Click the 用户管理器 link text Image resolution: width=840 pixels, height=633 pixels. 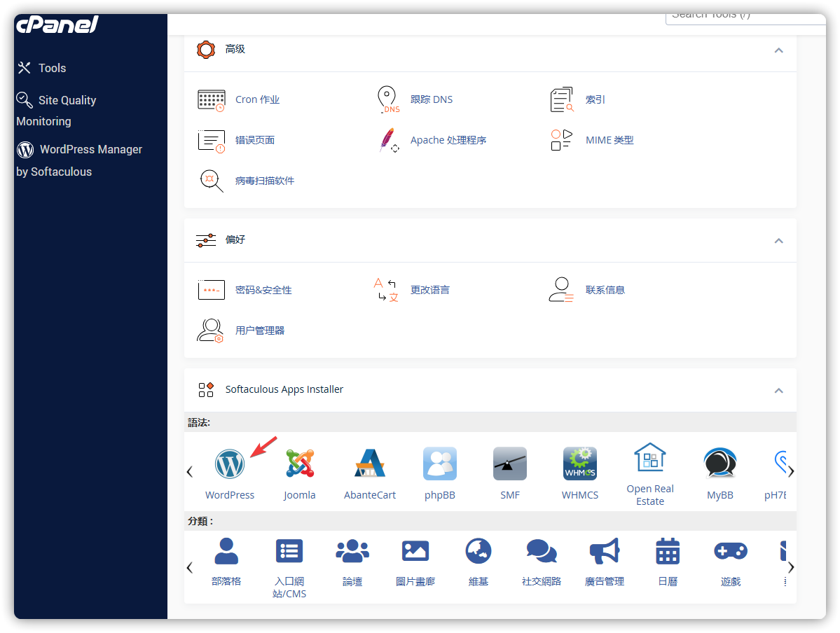(x=260, y=331)
